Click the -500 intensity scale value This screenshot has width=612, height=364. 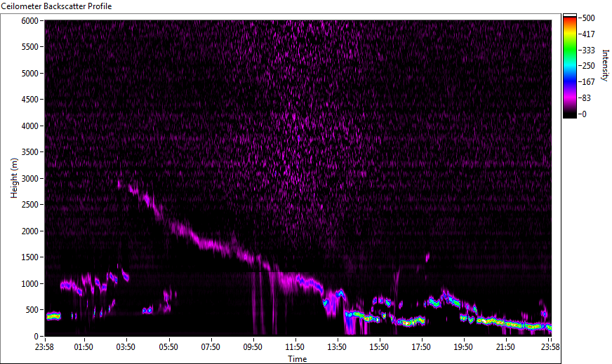tap(587, 18)
